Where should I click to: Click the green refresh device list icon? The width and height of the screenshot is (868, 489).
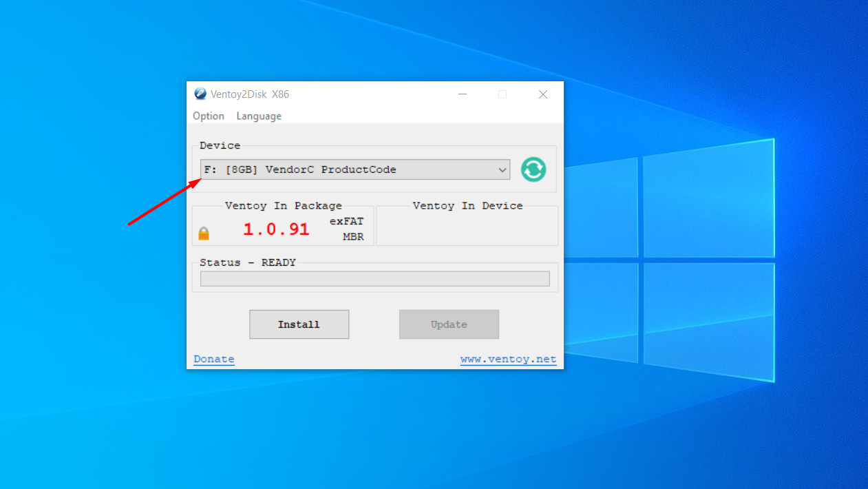[x=533, y=169]
